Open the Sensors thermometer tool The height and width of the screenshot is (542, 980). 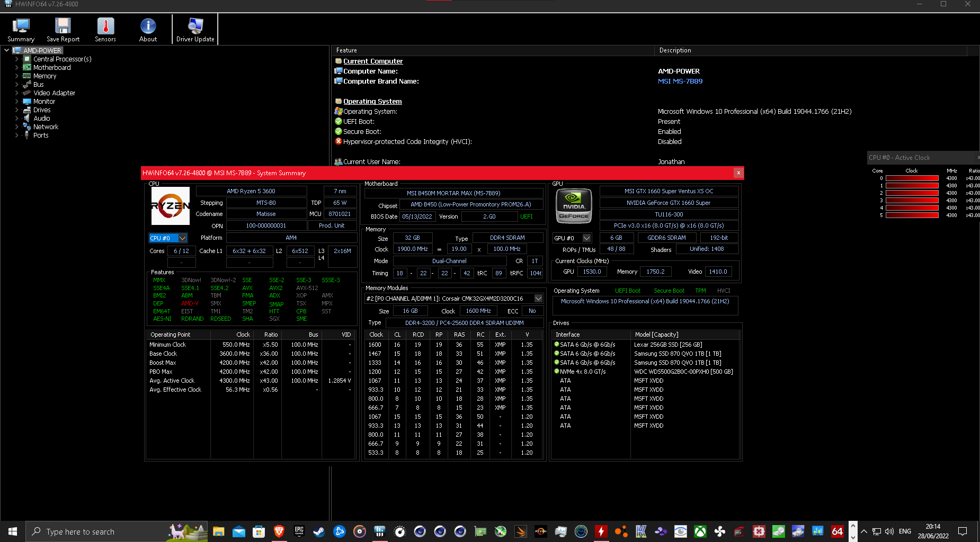point(105,30)
